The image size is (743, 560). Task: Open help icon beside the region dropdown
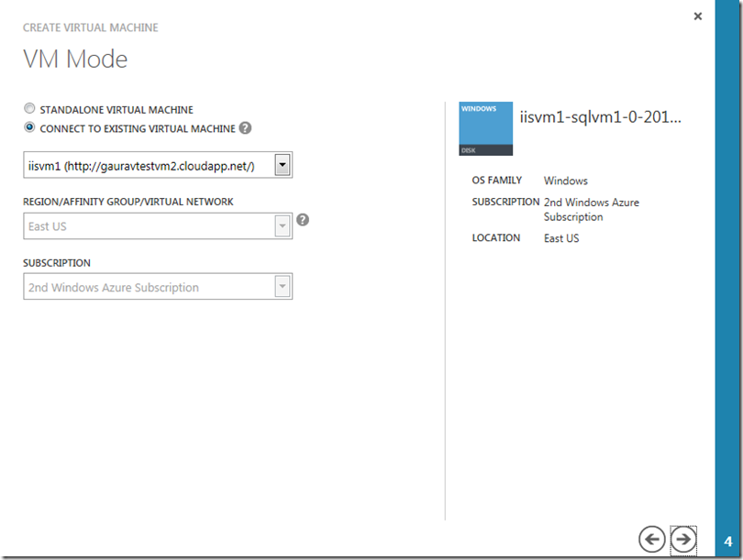[303, 220]
